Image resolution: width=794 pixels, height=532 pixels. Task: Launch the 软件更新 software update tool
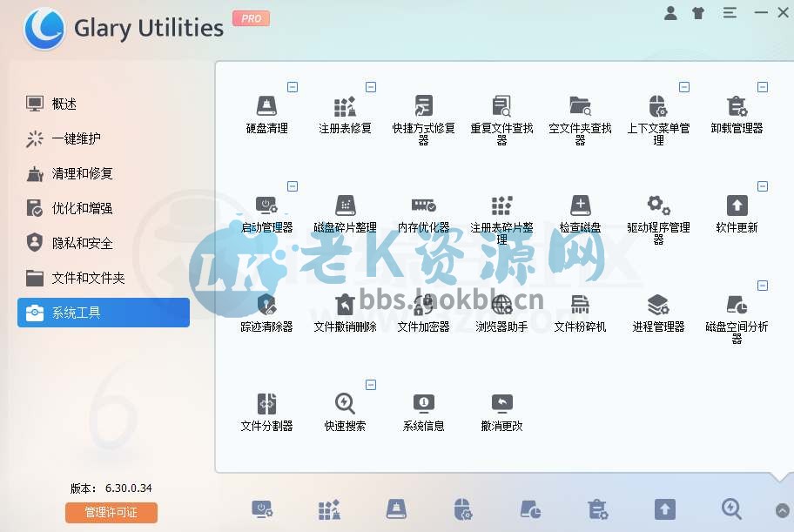(737, 214)
